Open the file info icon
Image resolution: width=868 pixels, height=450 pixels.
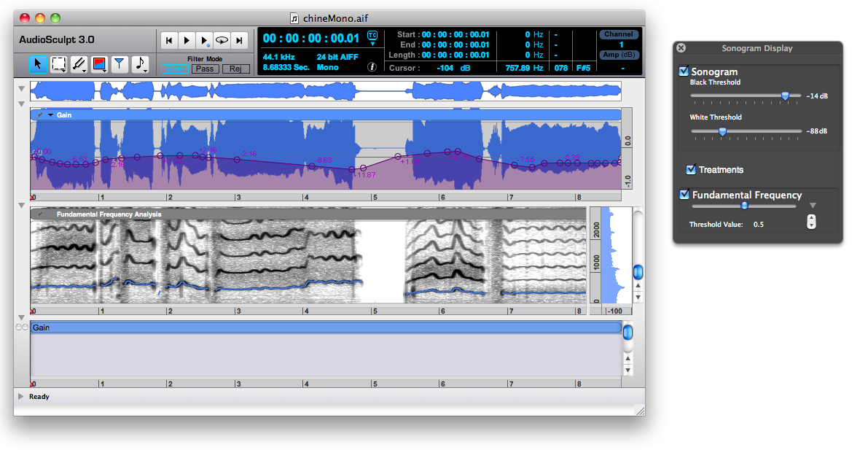point(372,67)
